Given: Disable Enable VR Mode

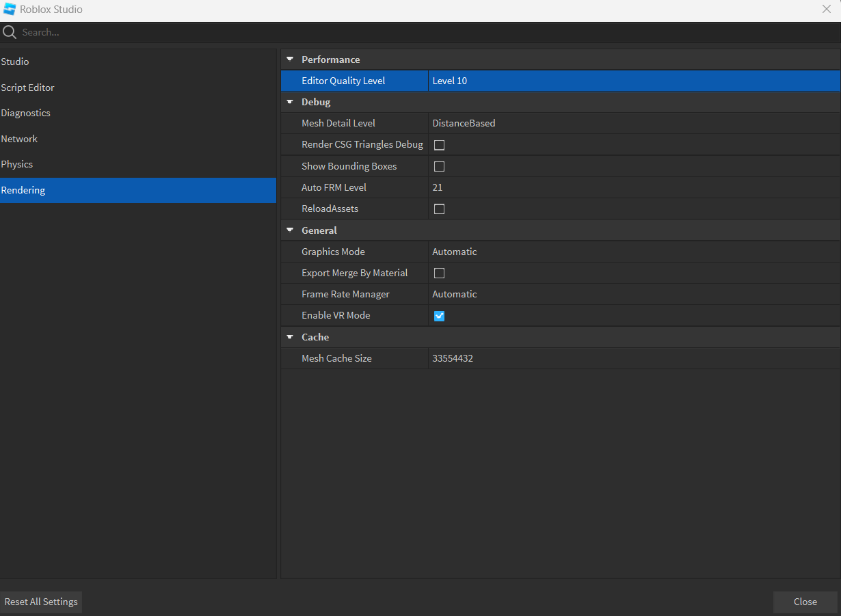Looking at the screenshot, I should pyautogui.click(x=439, y=316).
